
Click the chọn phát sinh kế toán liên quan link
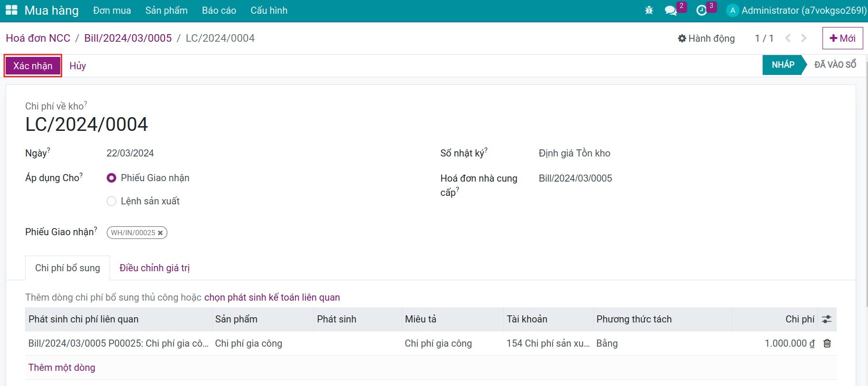tap(272, 297)
